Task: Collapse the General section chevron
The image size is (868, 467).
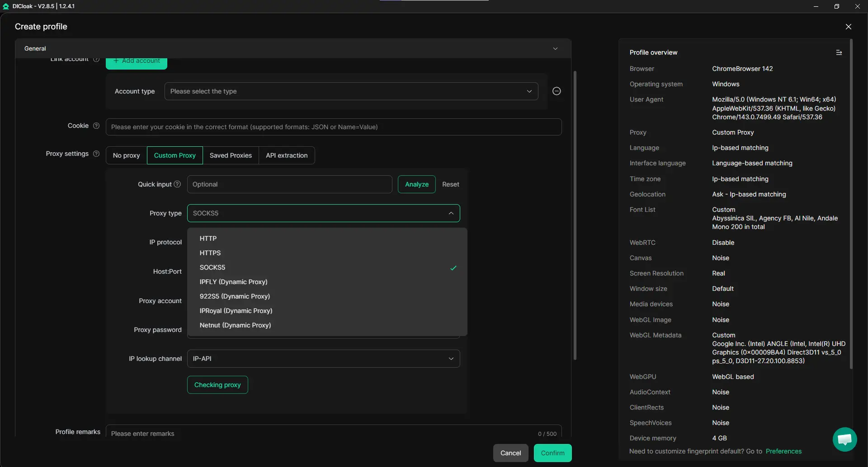Action: click(555, 49)
